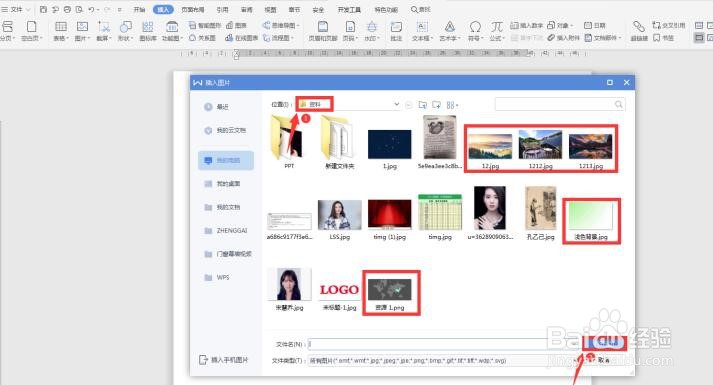Switch to the 开发工具 tab
This screenshot has height=385, width=713.
[x=349, y=9]
